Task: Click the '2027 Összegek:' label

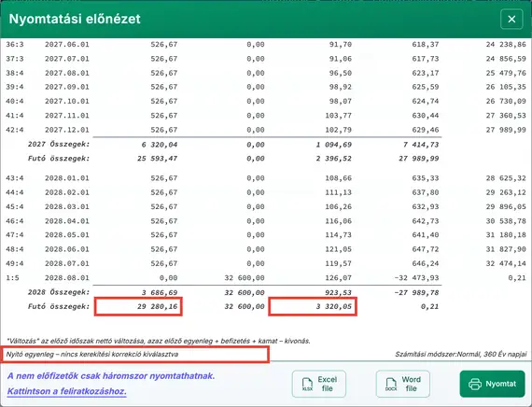Action: point(59,145)
